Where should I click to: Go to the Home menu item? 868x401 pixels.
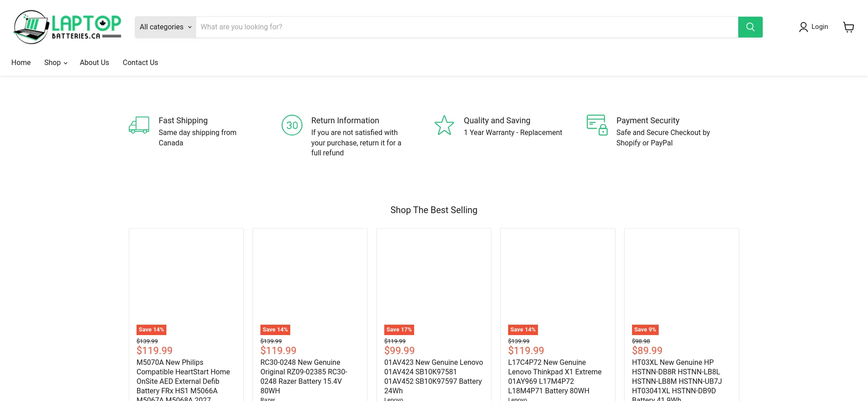(x=21, y=63)
